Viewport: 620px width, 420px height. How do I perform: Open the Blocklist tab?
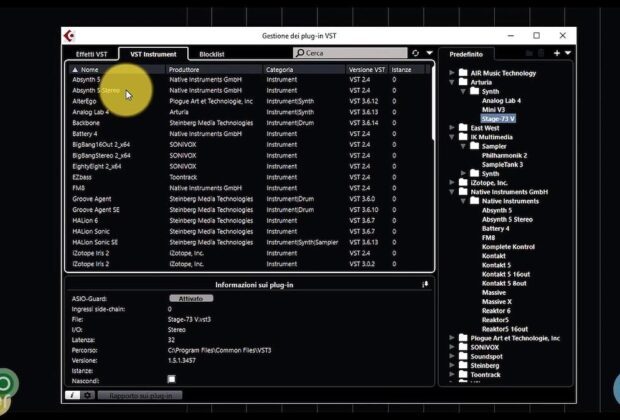[212, 54]
